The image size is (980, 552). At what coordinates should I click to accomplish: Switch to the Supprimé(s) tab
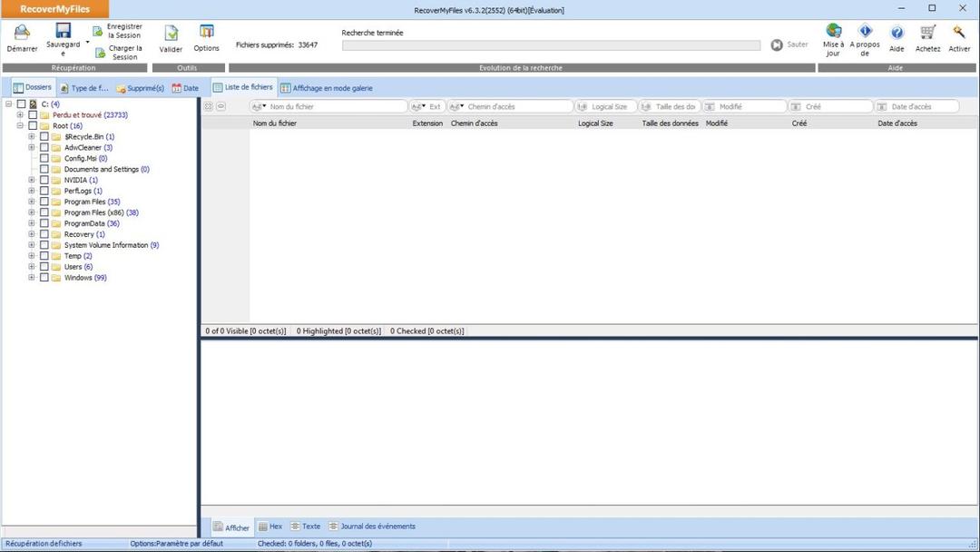click(x=140, y=88)
